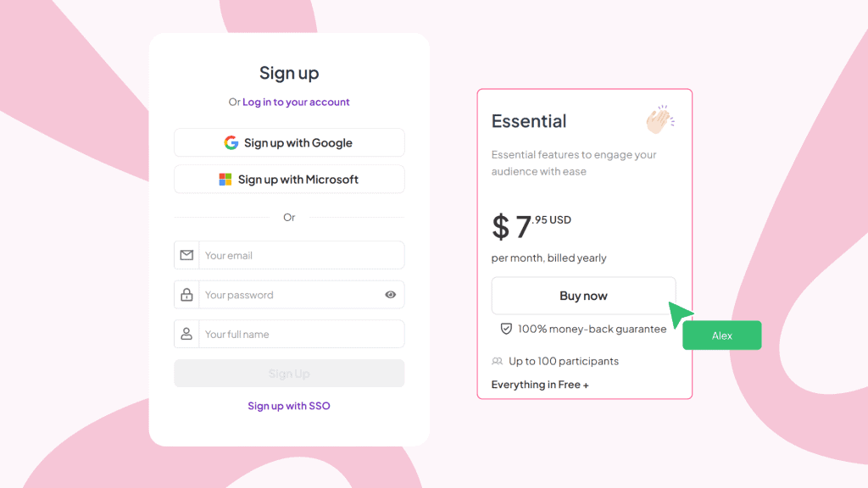Choose Sign up with Microsoft

(x=289, y=180)
